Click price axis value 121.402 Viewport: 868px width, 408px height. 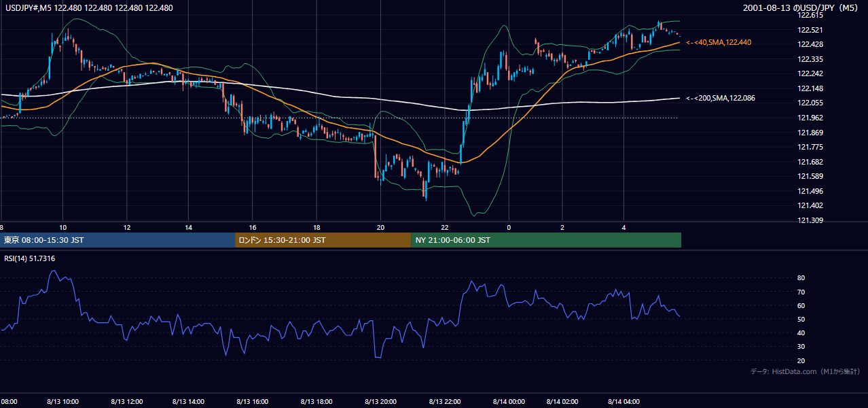point(811,205)
